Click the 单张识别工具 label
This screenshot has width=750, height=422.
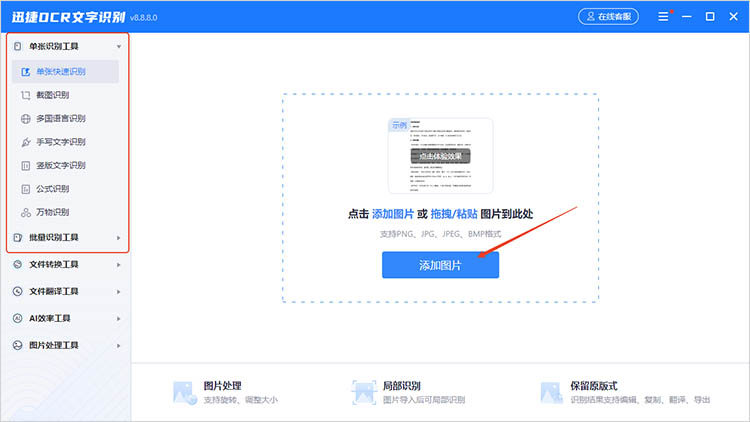(54, 46)
